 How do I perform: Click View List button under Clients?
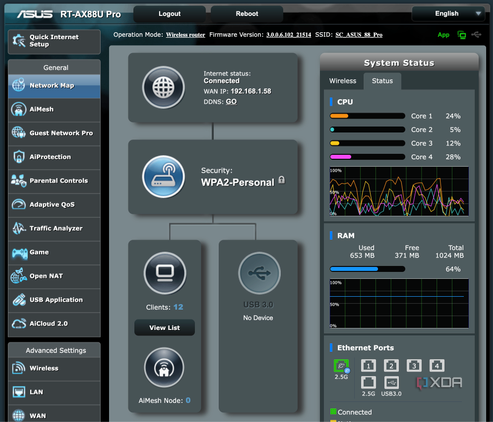point(165,328)
